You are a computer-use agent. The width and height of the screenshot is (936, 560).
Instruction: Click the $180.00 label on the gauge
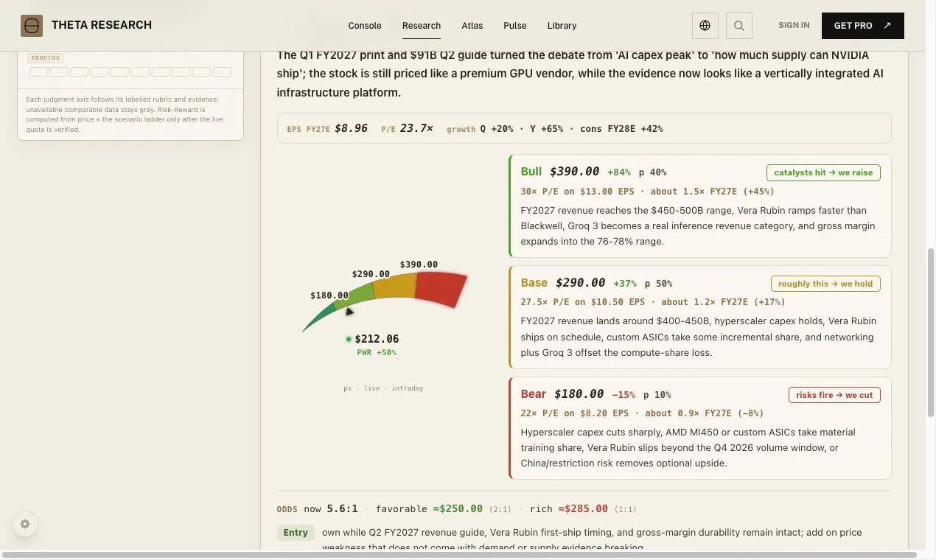coord(329,295)
